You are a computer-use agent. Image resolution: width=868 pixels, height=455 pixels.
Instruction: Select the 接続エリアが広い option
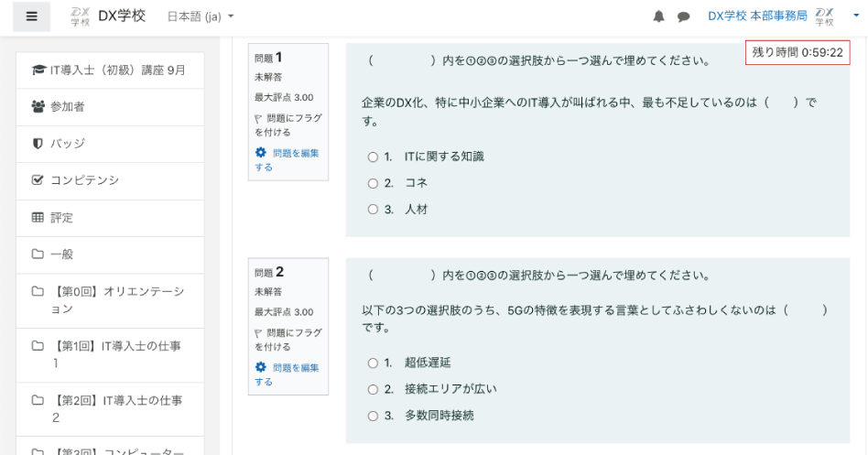point(373,389)
